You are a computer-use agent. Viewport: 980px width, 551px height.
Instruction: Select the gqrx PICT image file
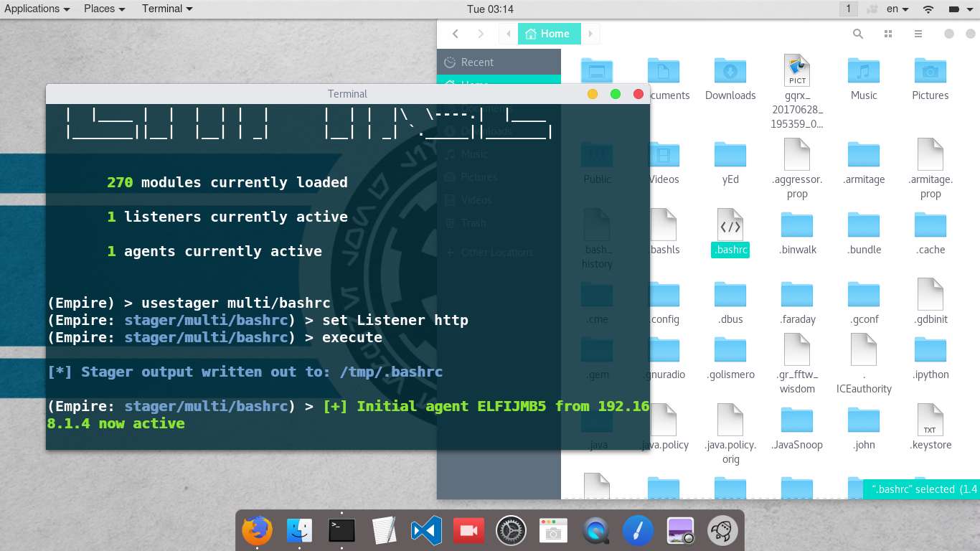[x=797, y=70]
